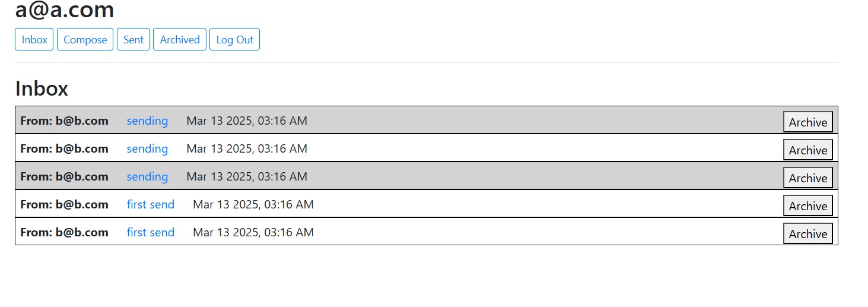
Task: Click the a@a.com account heading
Action: pyautogui.click(x=65, y=11)
